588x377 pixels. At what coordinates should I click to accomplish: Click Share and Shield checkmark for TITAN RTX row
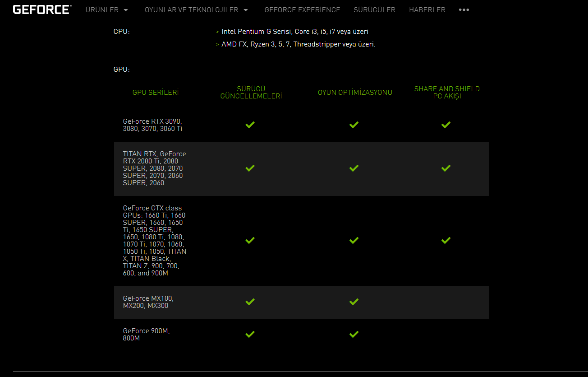pyautogui.click(x=446, y=168)
